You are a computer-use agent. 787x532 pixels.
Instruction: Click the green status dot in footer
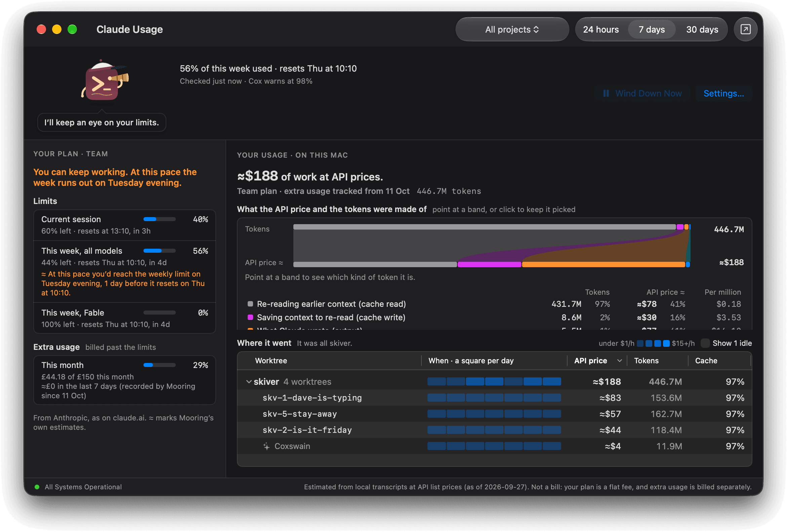(x=37, y=487)
